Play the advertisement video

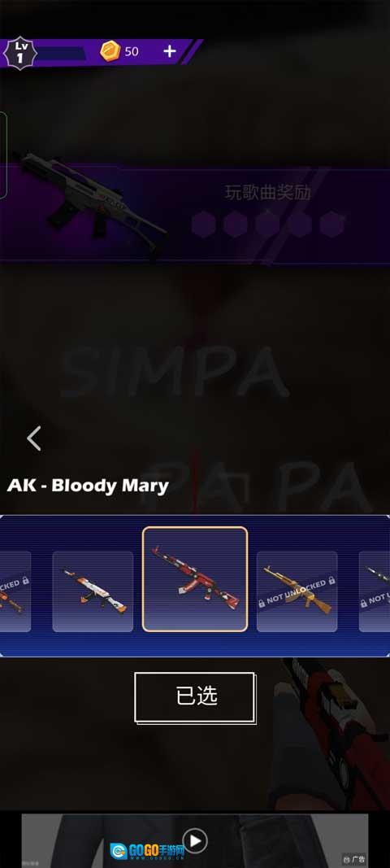[195, 841]
